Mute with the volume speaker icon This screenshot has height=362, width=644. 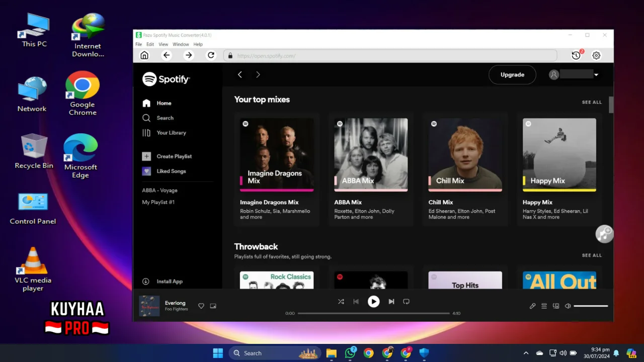pos(568,306)
